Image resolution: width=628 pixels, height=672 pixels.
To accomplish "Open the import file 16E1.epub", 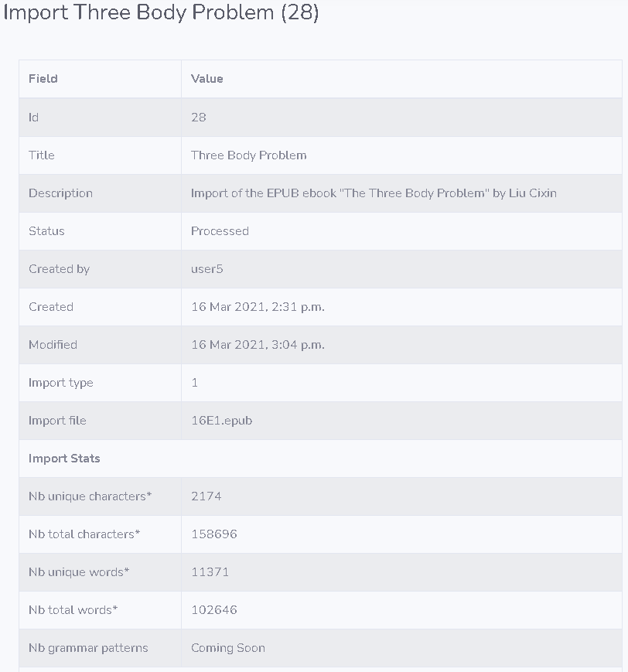I will [222, 421].
